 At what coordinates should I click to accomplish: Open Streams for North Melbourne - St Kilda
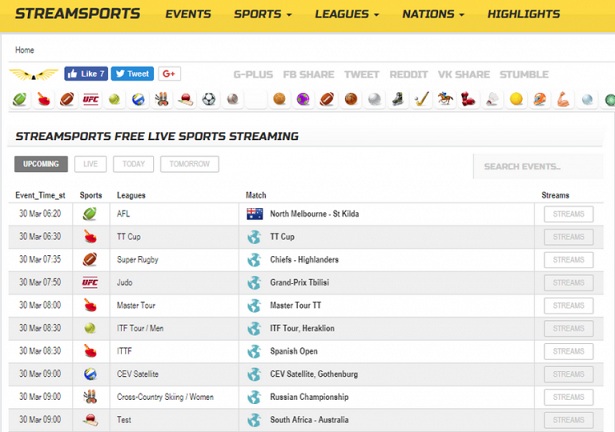click(x=569, y=214)
